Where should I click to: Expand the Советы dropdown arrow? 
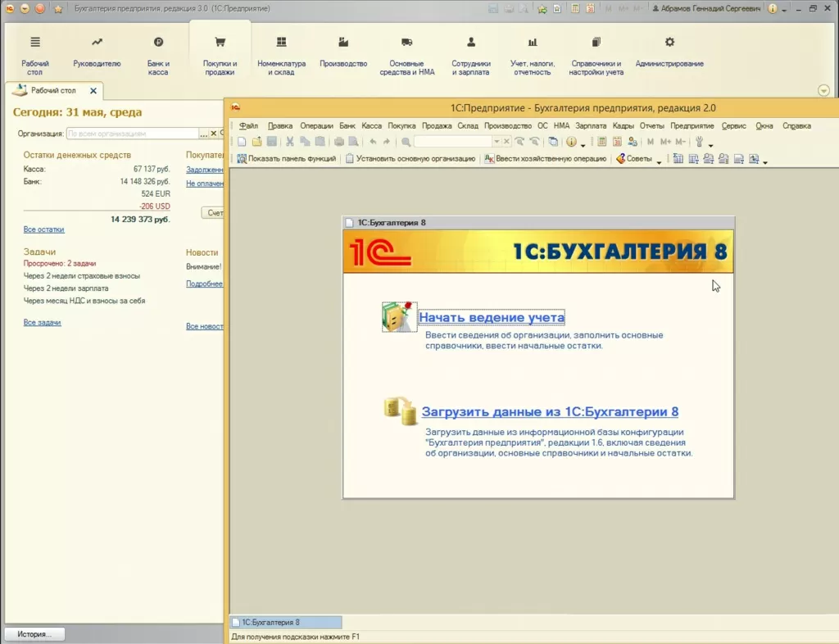(x=659, y=161)
